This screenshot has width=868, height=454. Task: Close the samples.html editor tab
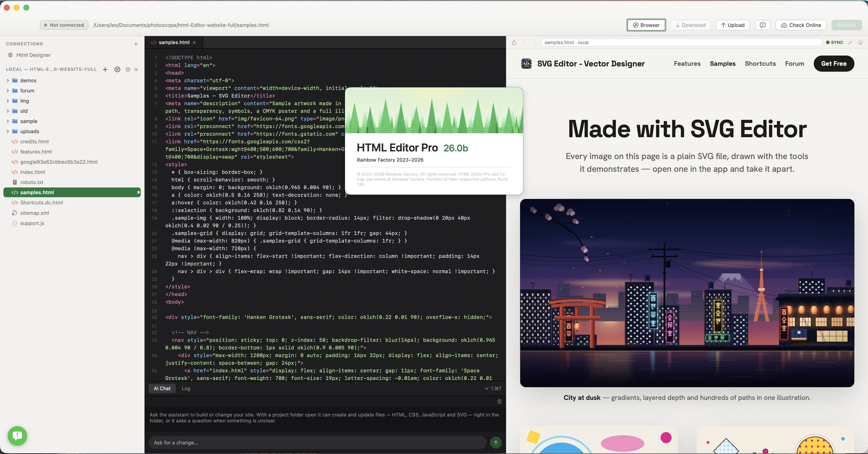tap(194, 42)
